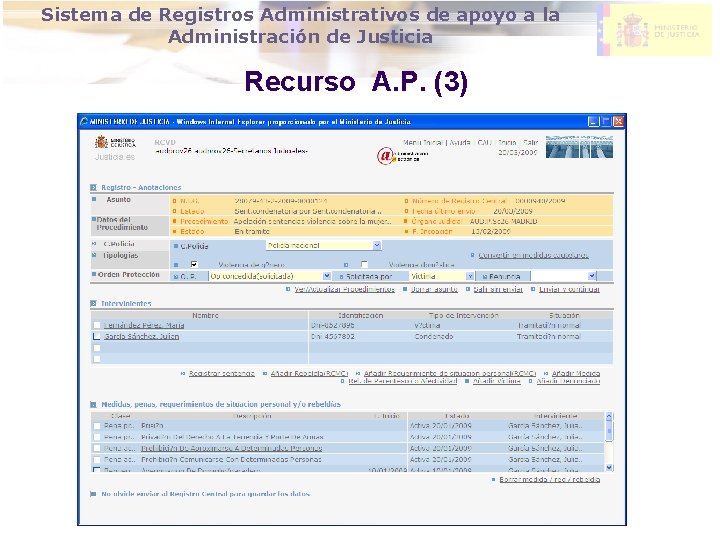Tick checkbox on Prisión pena row

click(x=96, y=426)
